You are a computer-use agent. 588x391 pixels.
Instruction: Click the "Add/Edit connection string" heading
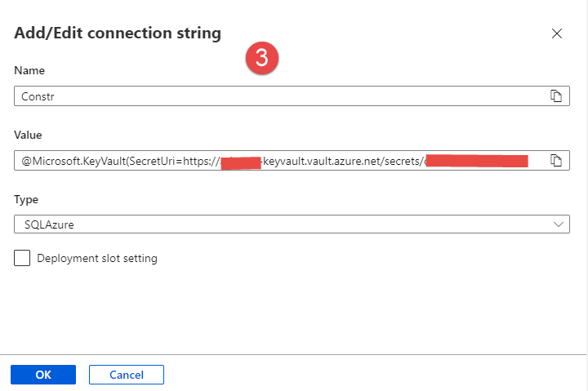pos(118,33)
